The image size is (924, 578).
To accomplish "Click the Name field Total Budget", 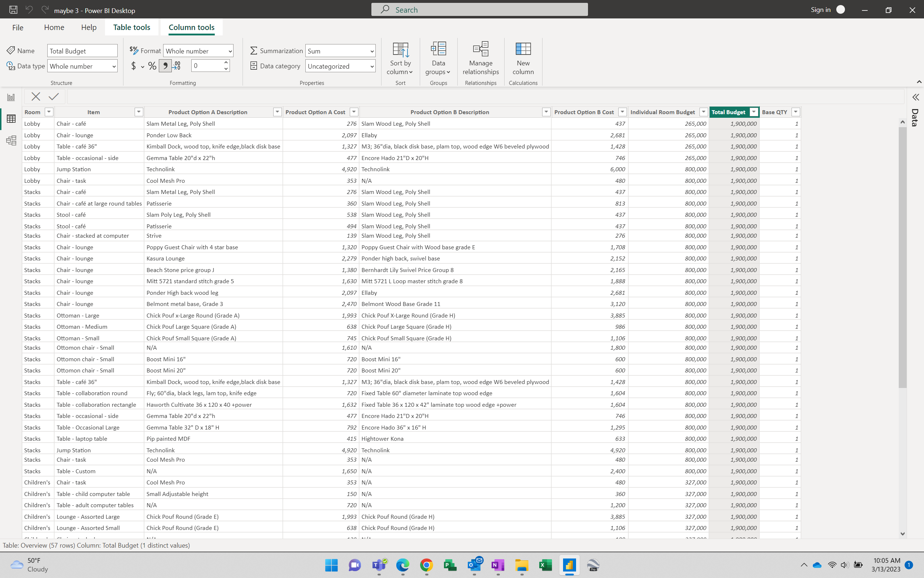I will (82, 51).
